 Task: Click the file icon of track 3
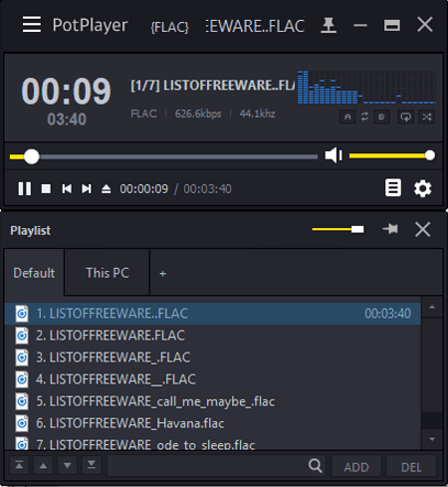22,358
